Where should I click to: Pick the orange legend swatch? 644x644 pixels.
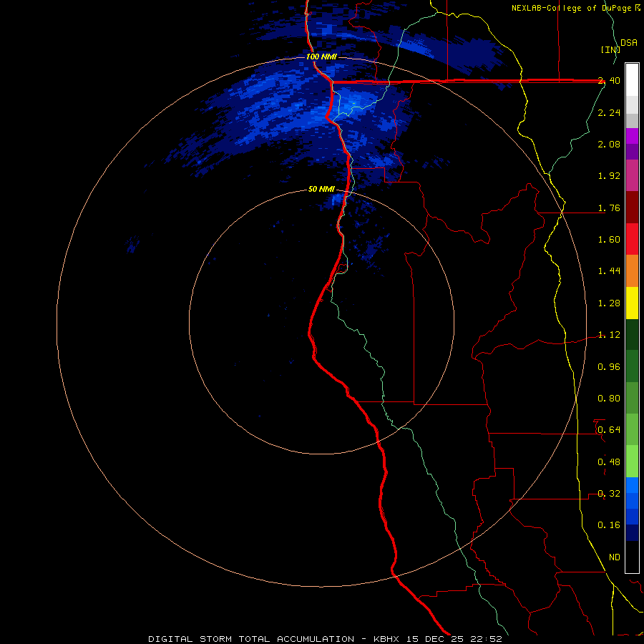(x=632, y=270)
